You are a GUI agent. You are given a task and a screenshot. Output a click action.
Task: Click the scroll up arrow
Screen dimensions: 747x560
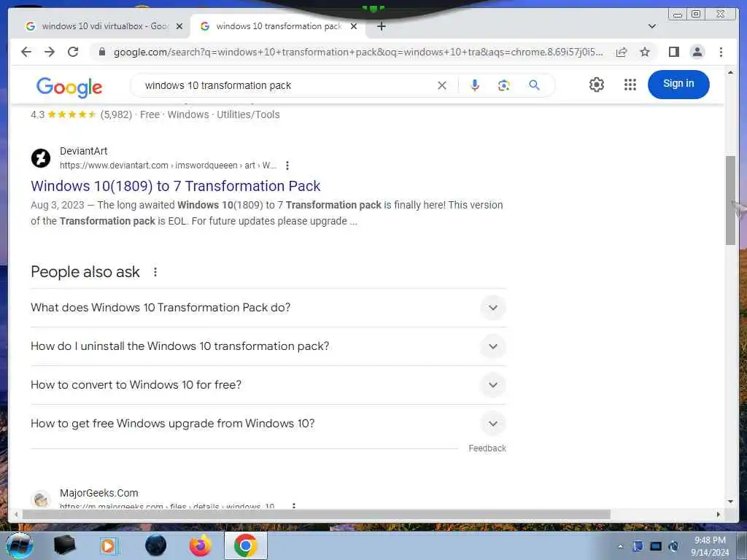click(x=730, y=72)
